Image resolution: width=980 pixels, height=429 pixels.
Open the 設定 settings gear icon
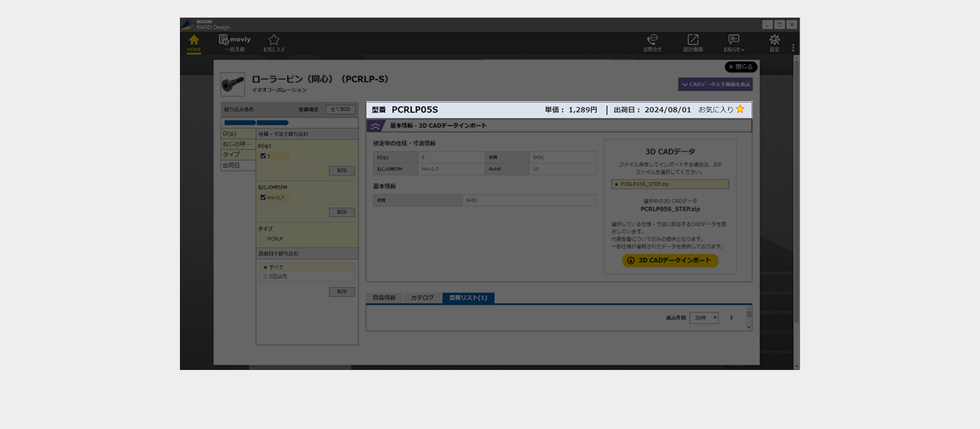[x=775, y=43]
